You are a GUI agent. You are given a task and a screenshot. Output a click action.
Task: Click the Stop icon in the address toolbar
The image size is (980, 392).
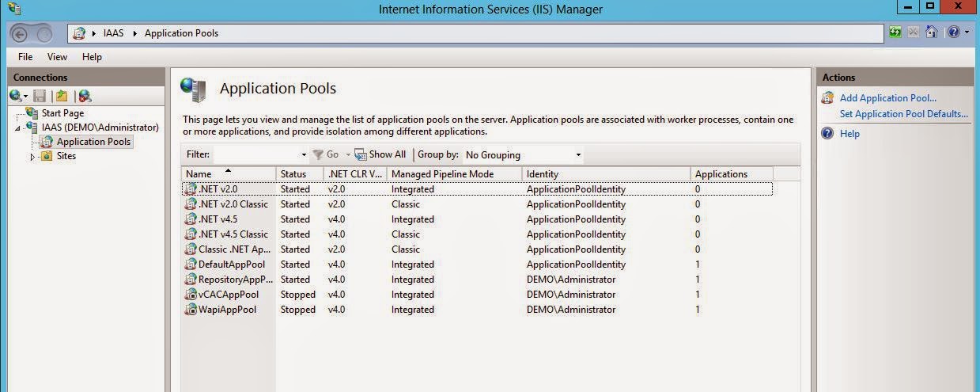click(914, 32)
